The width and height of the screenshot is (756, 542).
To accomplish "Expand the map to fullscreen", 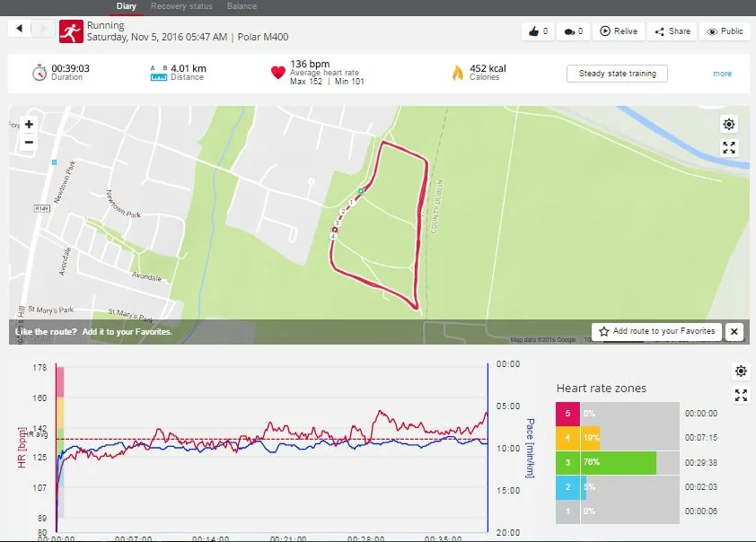I will [729, 148].
